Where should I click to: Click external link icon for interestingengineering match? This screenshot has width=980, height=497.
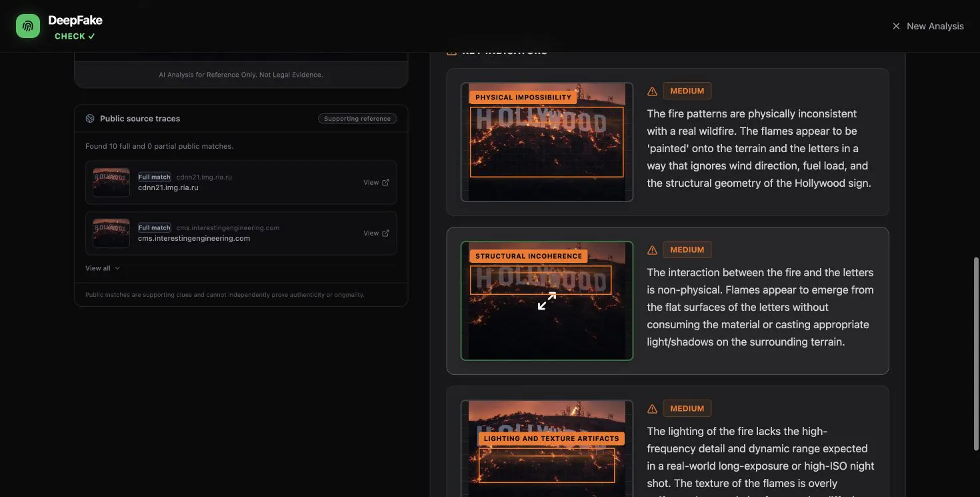(x=385, y=233)
